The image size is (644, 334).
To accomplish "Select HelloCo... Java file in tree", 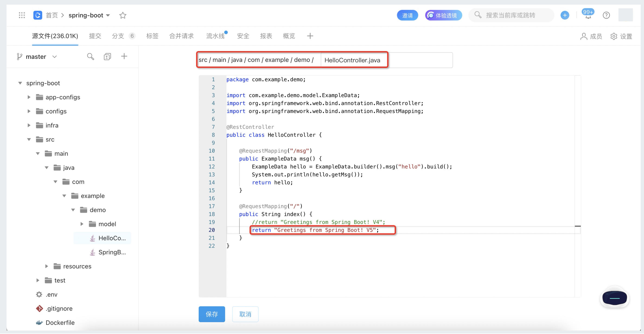I will point(102,238).
